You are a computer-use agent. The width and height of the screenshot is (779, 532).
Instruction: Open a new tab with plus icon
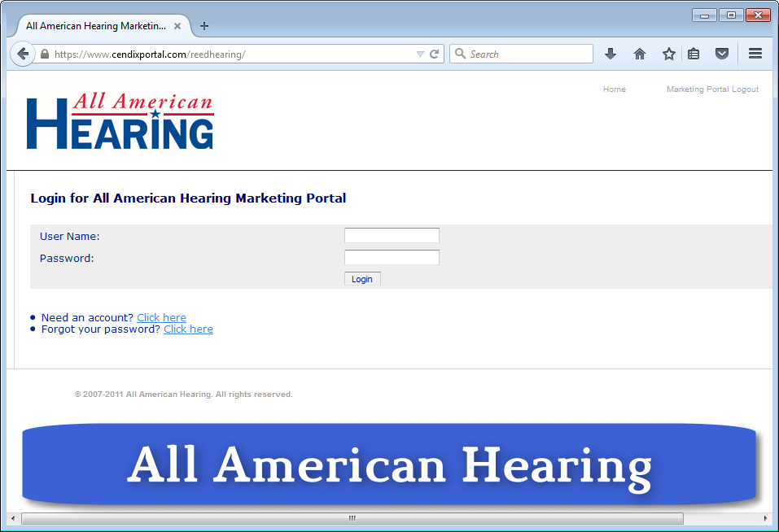[x=204, y=26]
